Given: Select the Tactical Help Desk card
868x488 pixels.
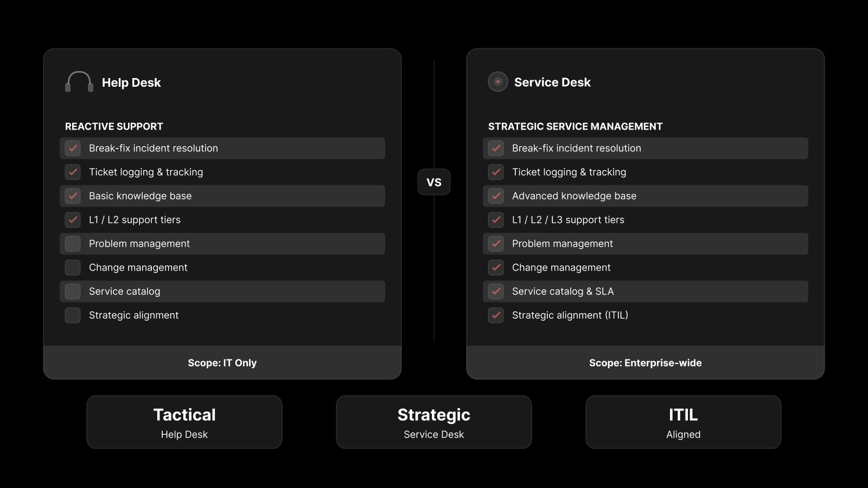Looking at the screenshot, I should click(184, 422).
